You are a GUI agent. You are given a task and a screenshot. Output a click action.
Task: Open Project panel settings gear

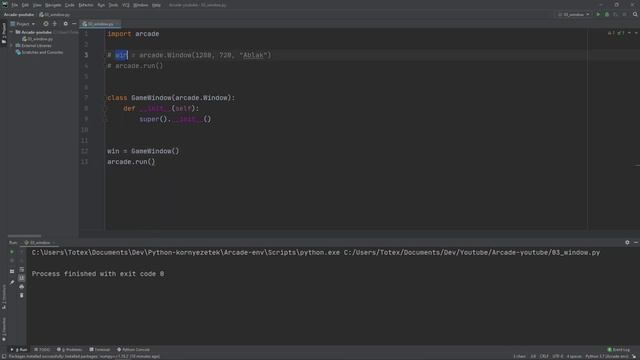(65, 24)
